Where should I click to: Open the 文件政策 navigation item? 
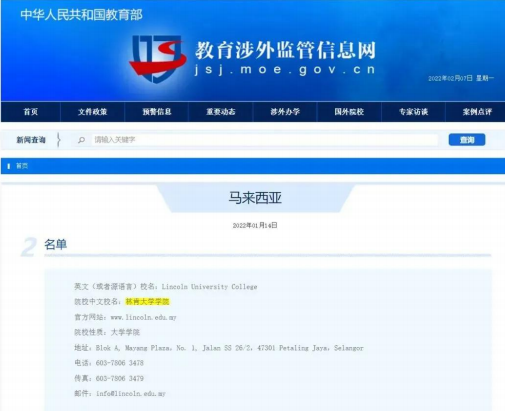click(93, 112)
